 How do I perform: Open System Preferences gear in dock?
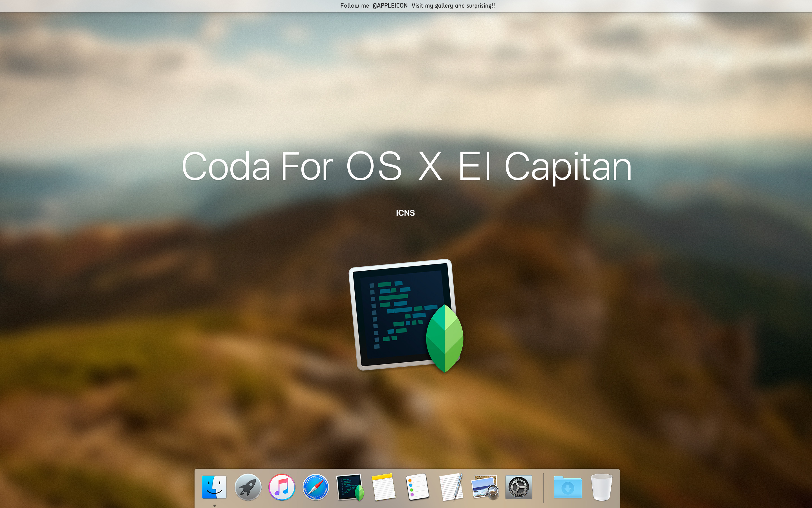point(519,487)
